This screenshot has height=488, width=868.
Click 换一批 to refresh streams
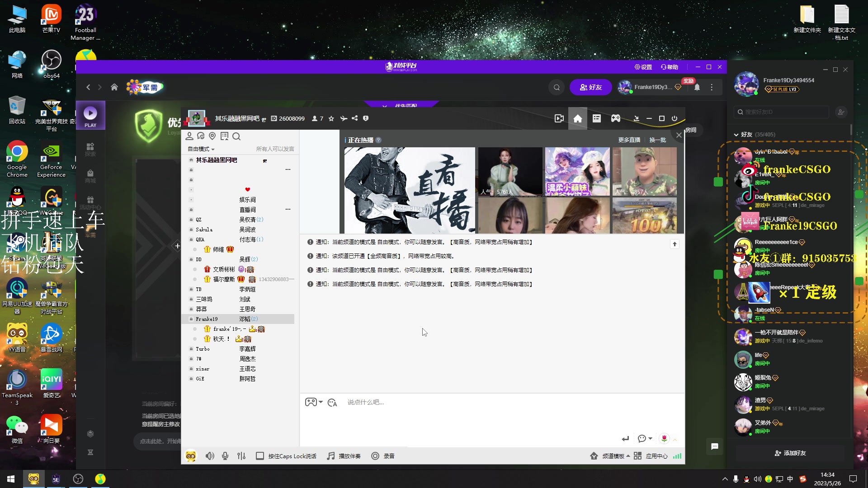(x=658, y=140)
